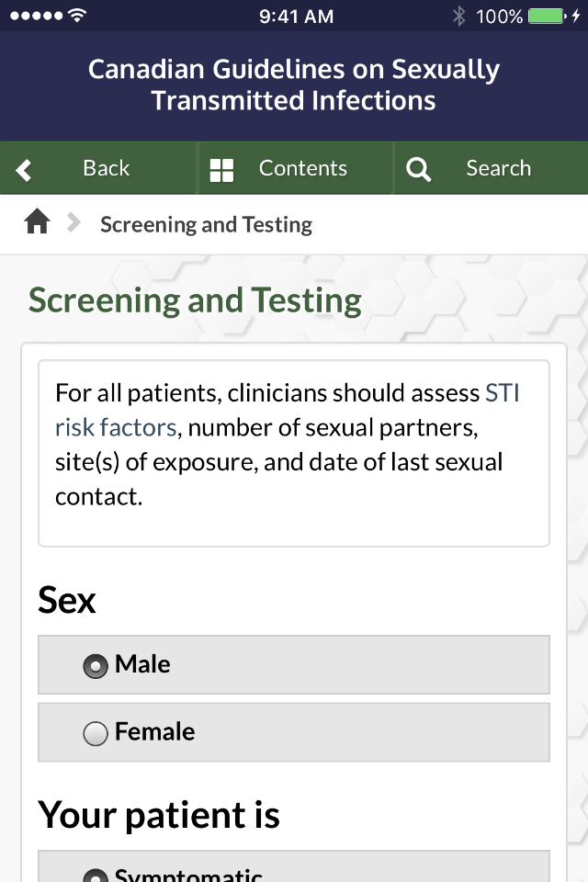Tap the patient assessment info box
Screen dimensions: 588x882
click(x=294, y=444)
